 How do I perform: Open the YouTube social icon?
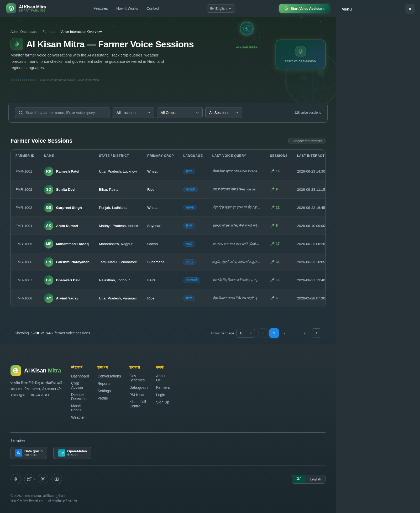tap(57, 479)
